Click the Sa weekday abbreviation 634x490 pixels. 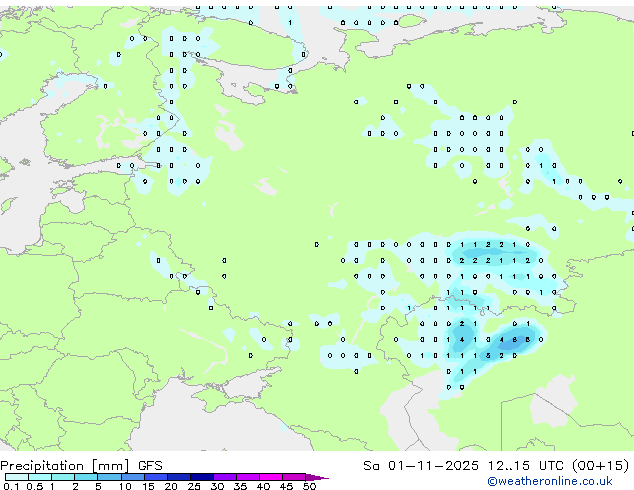pos(371,466)
